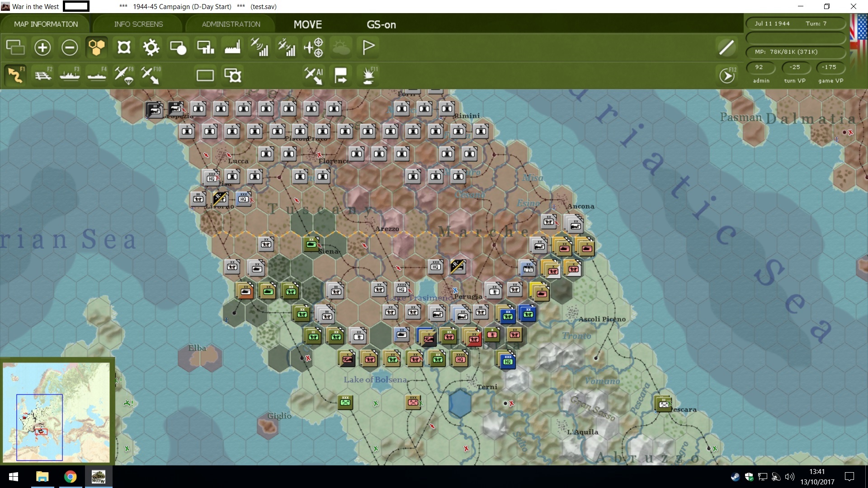This screenshot has height=488, width=868.
Task: Toggle the factory display icon
Action: point(232,47)
